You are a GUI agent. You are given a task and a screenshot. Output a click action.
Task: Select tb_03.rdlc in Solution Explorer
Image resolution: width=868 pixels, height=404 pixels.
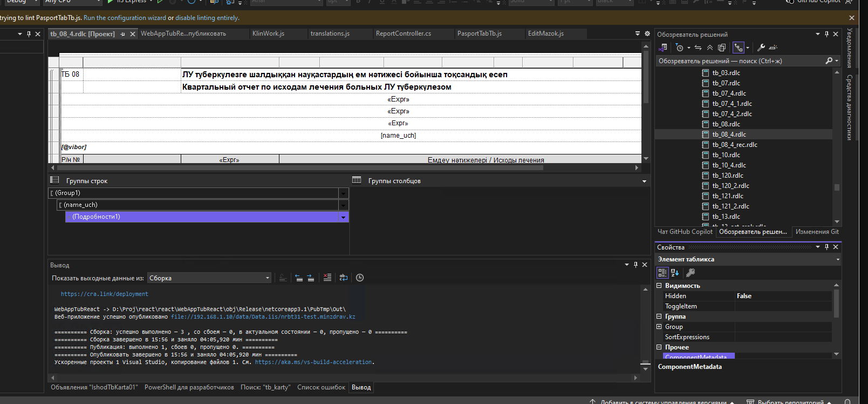(x=726, y=73)
